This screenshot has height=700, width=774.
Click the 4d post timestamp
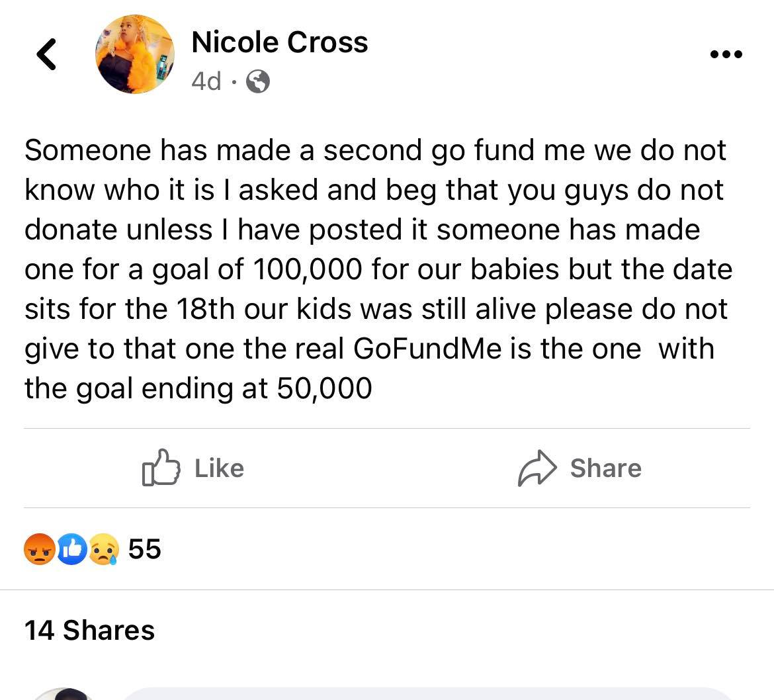pyautogui.click(x=206, y=81)
